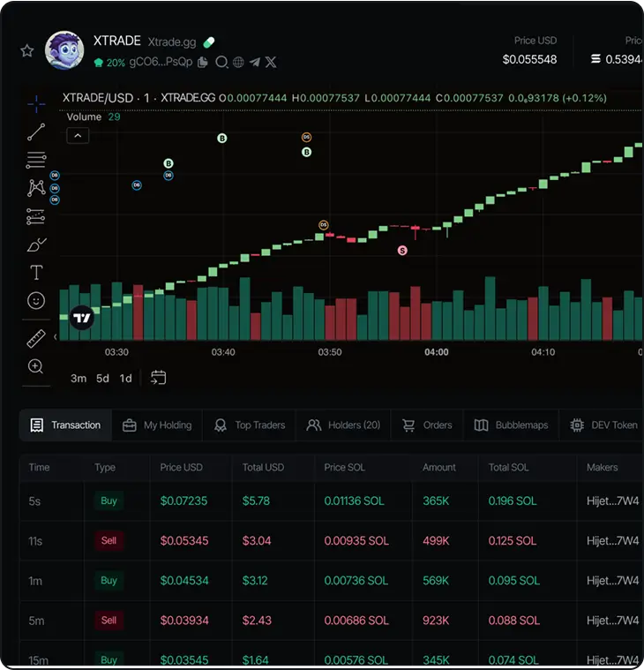Select the trend line drawing tool
The height and width of the screenshot is (670, 644).
(x=36, y=132)
